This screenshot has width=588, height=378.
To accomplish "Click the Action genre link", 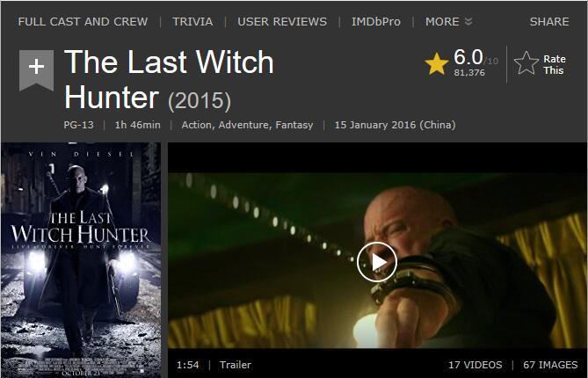I will click(197, 125).
